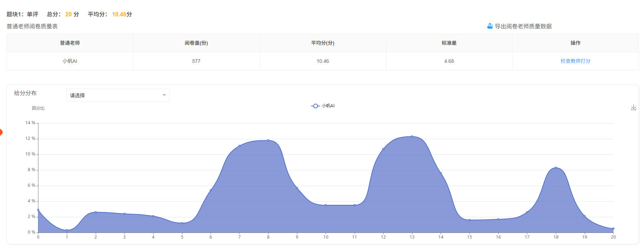Click the 阅卷量(份) column header
The width and height of the screenshot is (644, 251).
pos(196,43)
